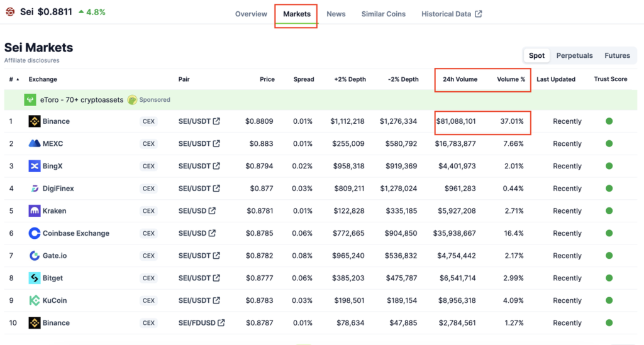Click the MEXC exchange logo
Image resolution: width=644 pixels, height=345 pixels.
[35, 143]
